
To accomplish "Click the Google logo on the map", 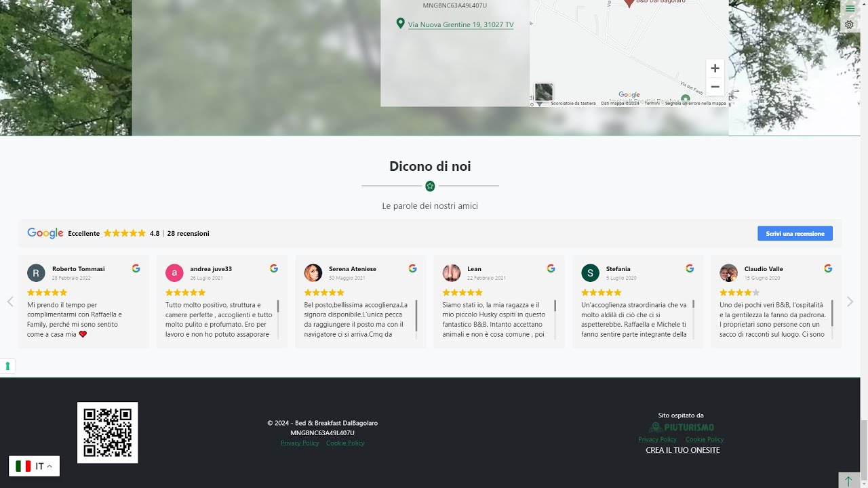I will pyautogui.click(x=629, y=95).
